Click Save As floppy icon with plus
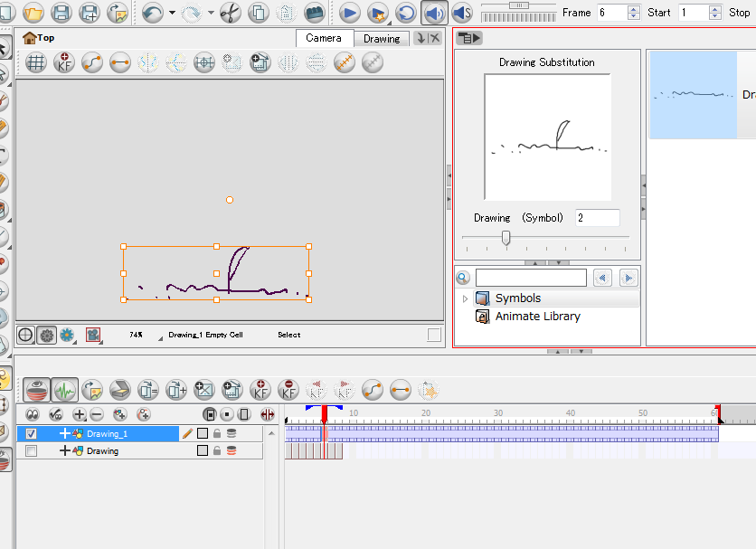 [x=90, y=13]
